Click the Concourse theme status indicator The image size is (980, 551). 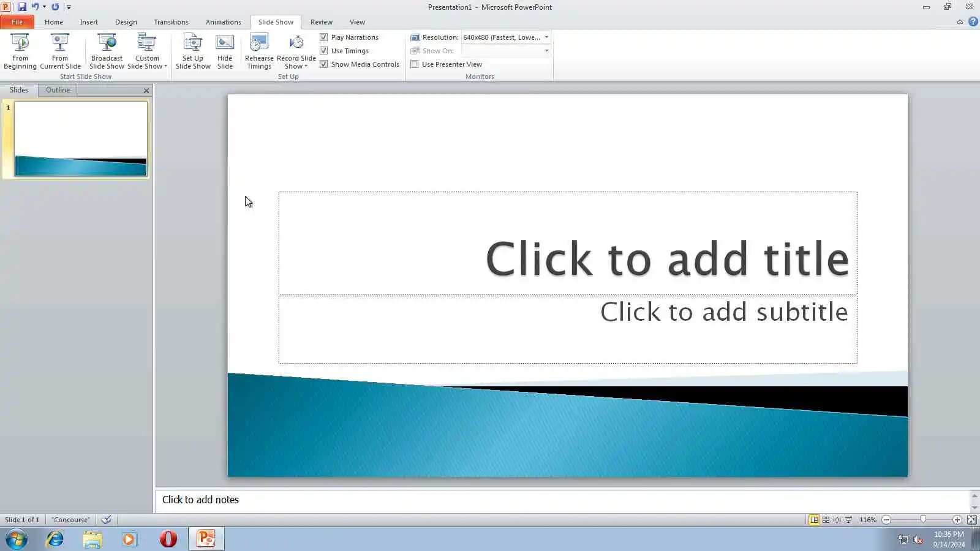point(70,520)
